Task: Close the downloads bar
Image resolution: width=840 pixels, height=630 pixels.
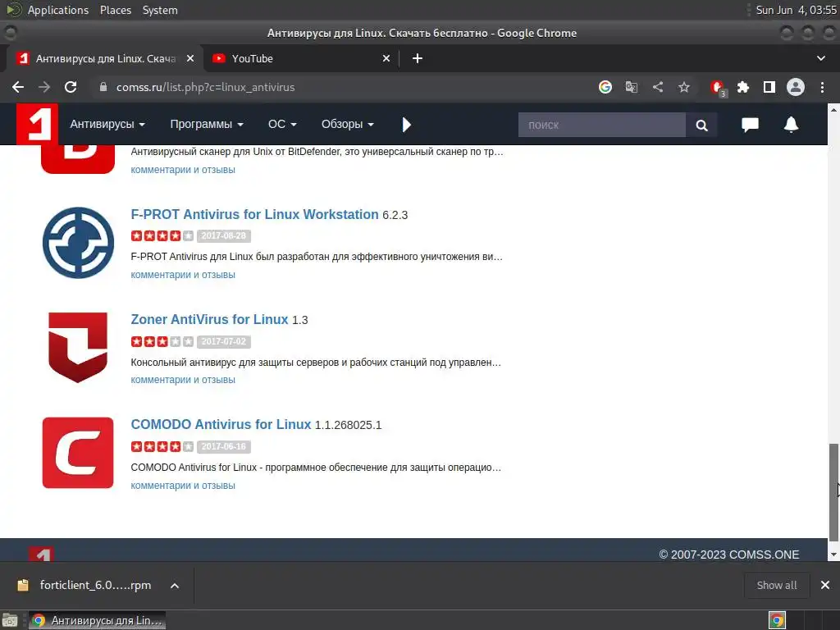Action: tap(825, 585)
